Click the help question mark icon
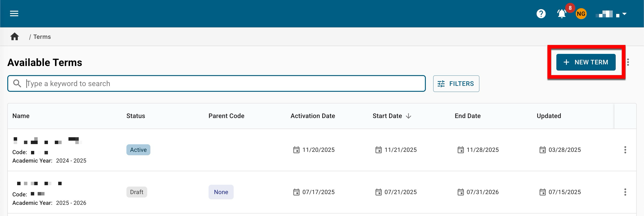This screenshot has height=216, width=644. (x=541, y=14)
